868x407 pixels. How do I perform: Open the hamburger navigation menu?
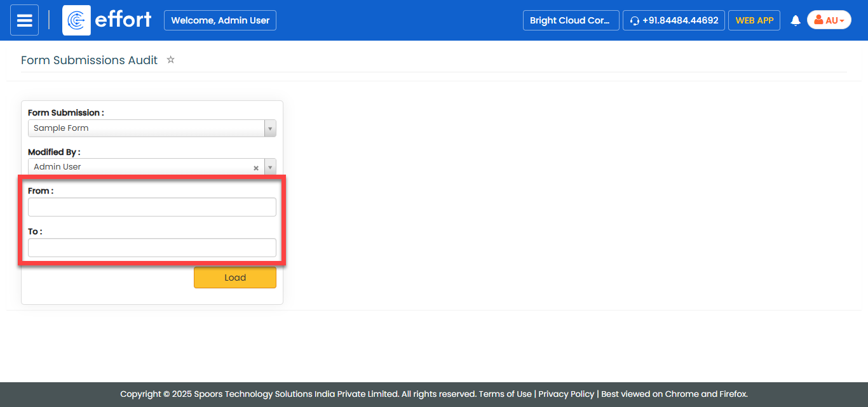[24, 20]
